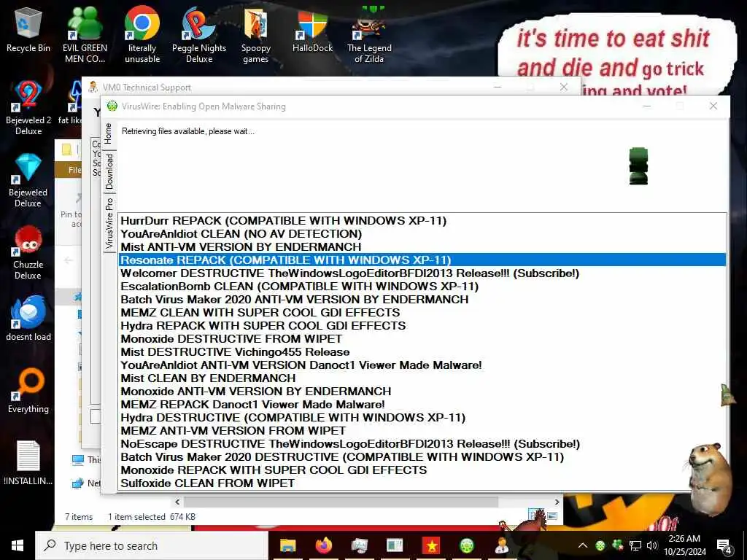
Task: Open the red star taskbar app
Action: pos(430,545)
